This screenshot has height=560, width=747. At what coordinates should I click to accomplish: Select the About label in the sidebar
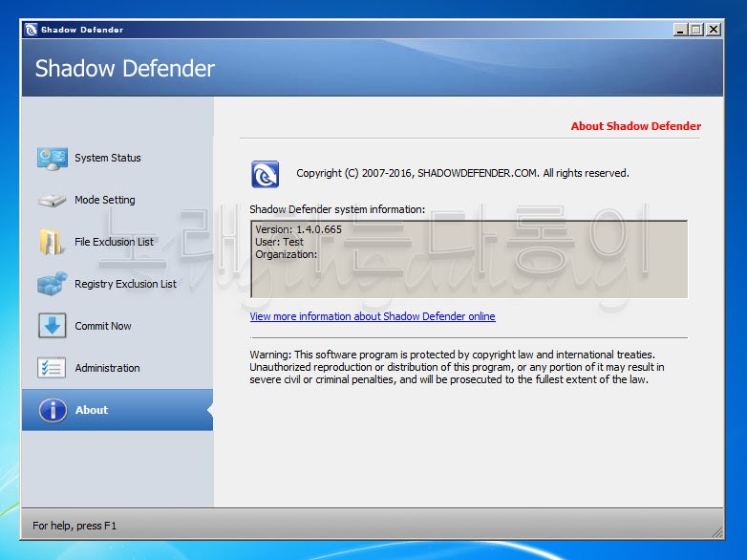(x=92, y=410)
